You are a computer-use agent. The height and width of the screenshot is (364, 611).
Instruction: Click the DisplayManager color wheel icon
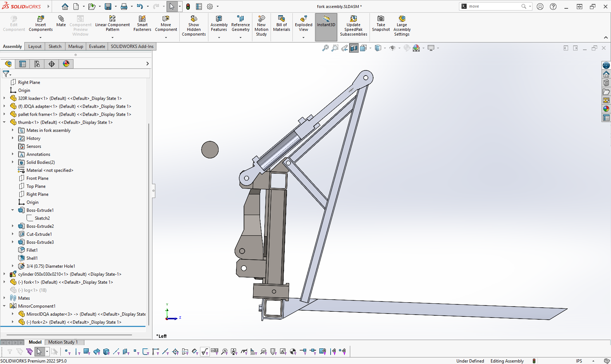(66, 64)
